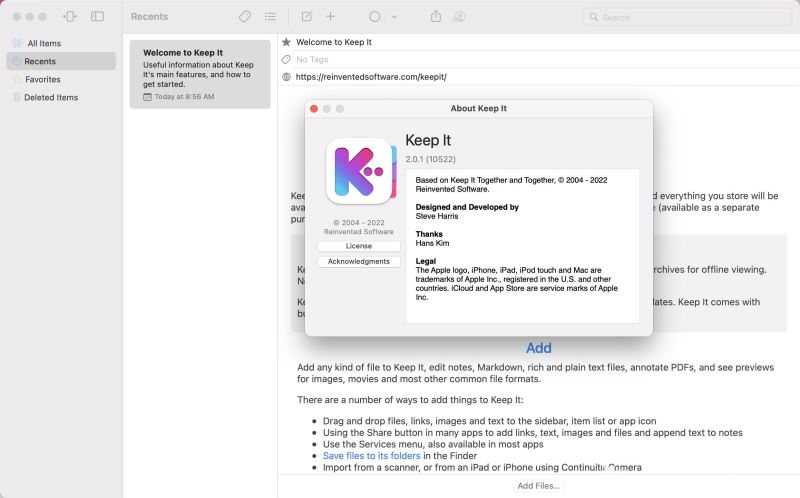Click the Steve Harris credit text

pos(437,216)
